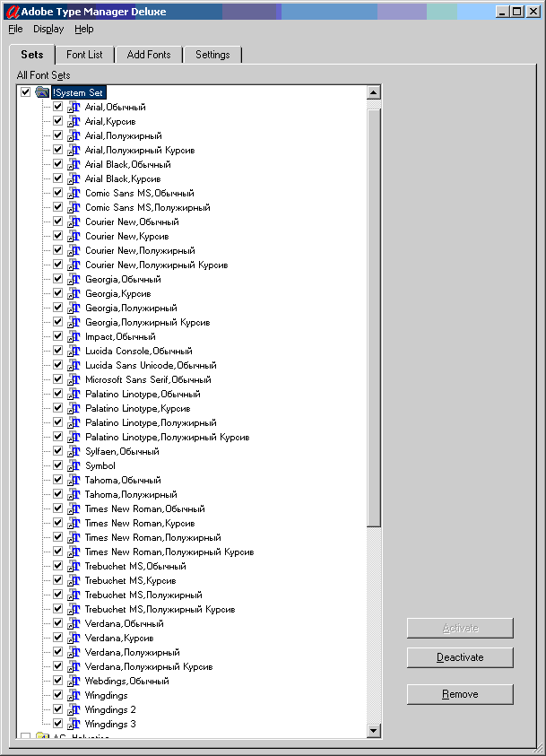
Task: Click the font icon beside Verdana,Обычный
Action: tap(74, 623)
